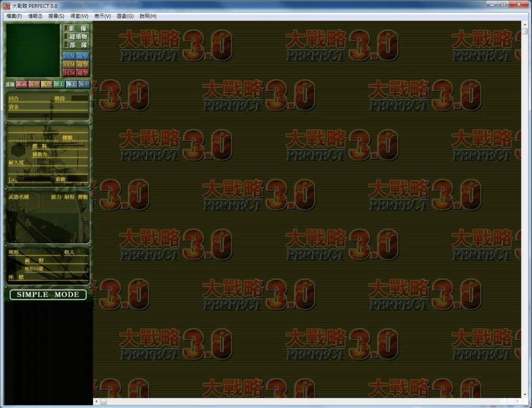Toggle the 影像 display checkbox
This screenshot has width=532, height=408.
[66, 28]
